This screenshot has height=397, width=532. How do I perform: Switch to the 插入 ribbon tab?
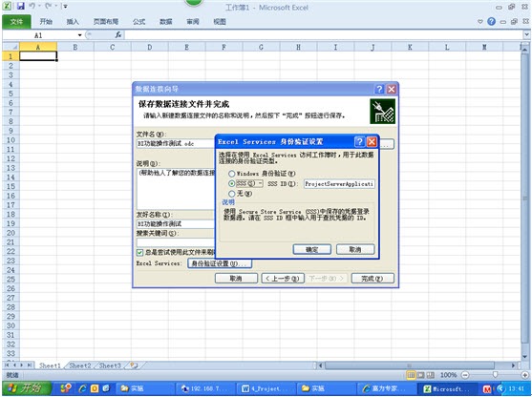tap(73, 22)
